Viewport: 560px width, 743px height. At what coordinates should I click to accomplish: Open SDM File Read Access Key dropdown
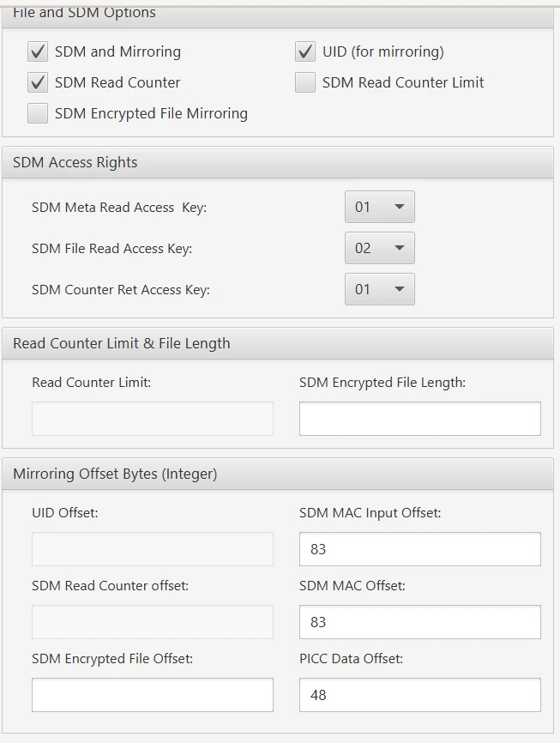pyautogui.click(x=380, y=248)
